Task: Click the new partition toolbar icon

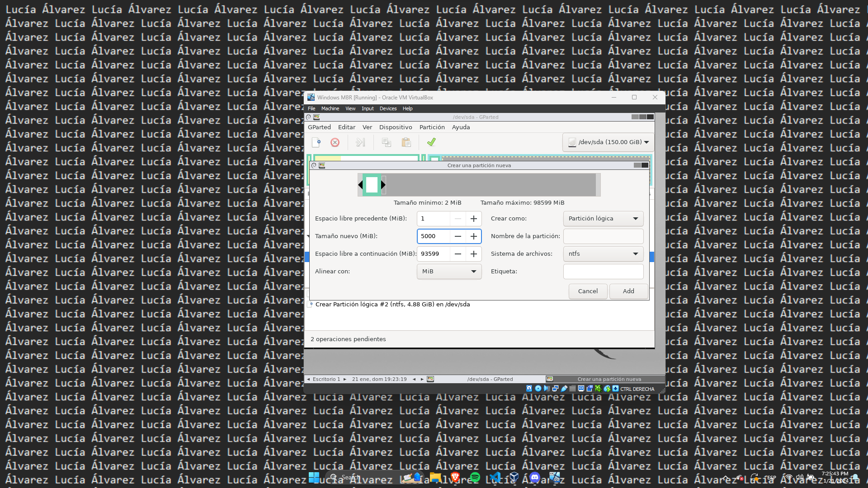Action: [x=316, y=142]
